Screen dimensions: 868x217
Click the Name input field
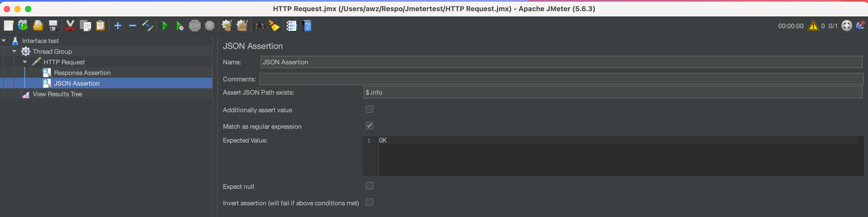pyautogui.click(x=561, y=62)
